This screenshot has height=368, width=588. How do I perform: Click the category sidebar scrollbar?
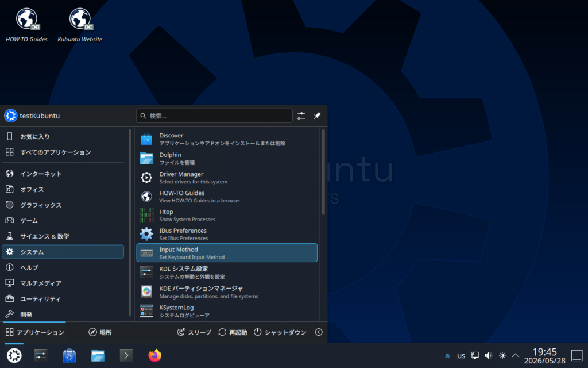click(130, 223)
